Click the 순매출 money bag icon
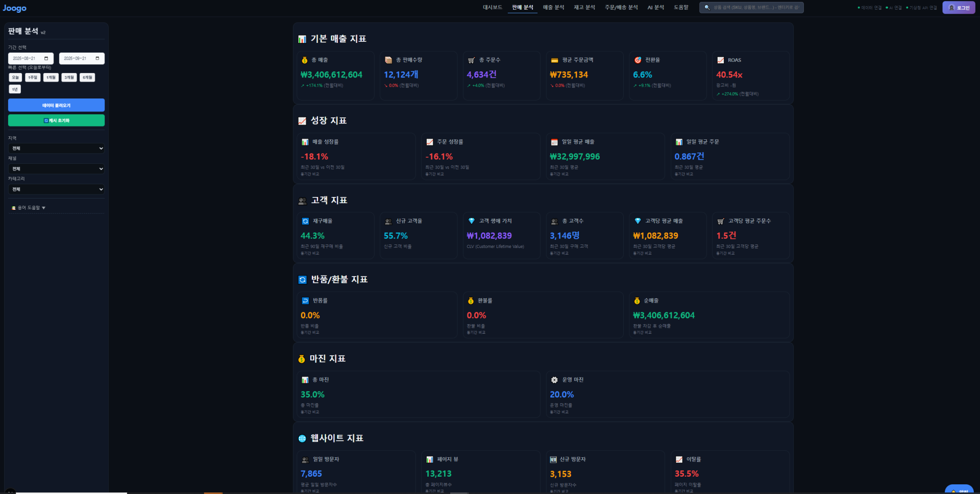 [637, 301]
